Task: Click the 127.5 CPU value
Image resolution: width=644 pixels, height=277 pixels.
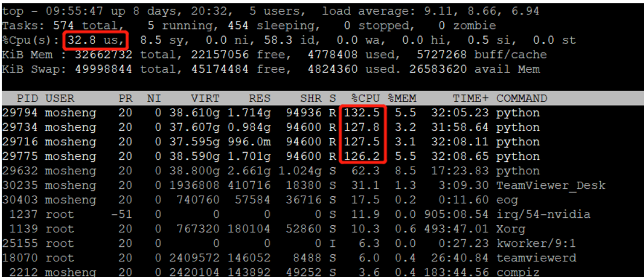Action: (x=363, y=142)
